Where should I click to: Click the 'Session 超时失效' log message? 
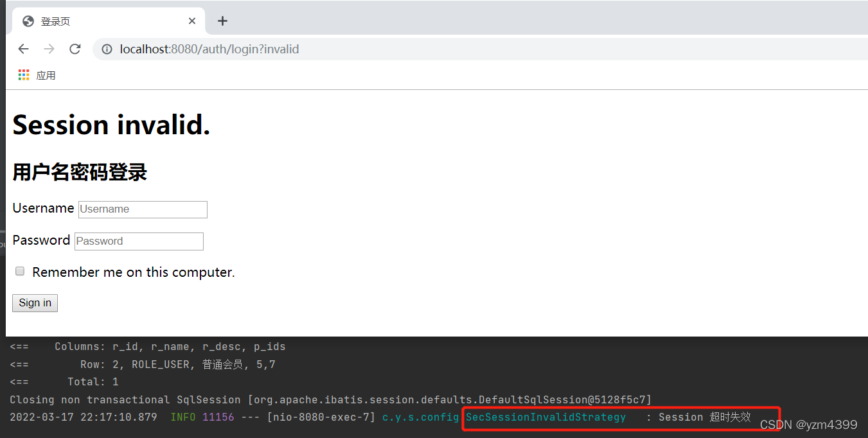[704, 417]
